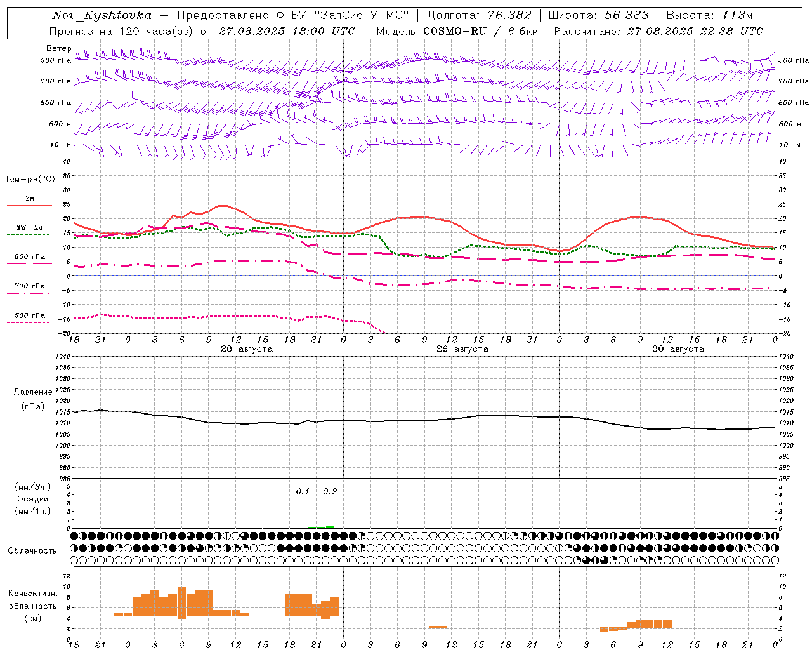Click the 'Широта: 56.383' latitude value
Screen dimensions: 812x650
click(598, 15)
